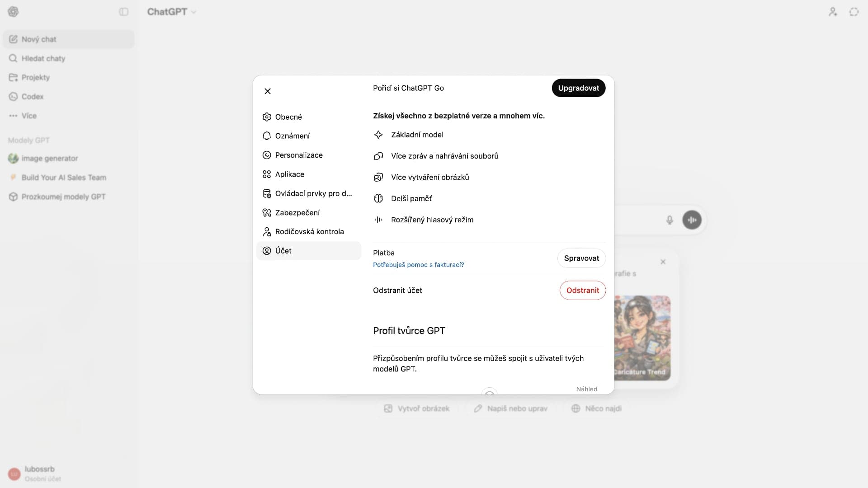Click the Upgradovat button
The height and width of the screenshot is (488, 868).
coord(578,88)
